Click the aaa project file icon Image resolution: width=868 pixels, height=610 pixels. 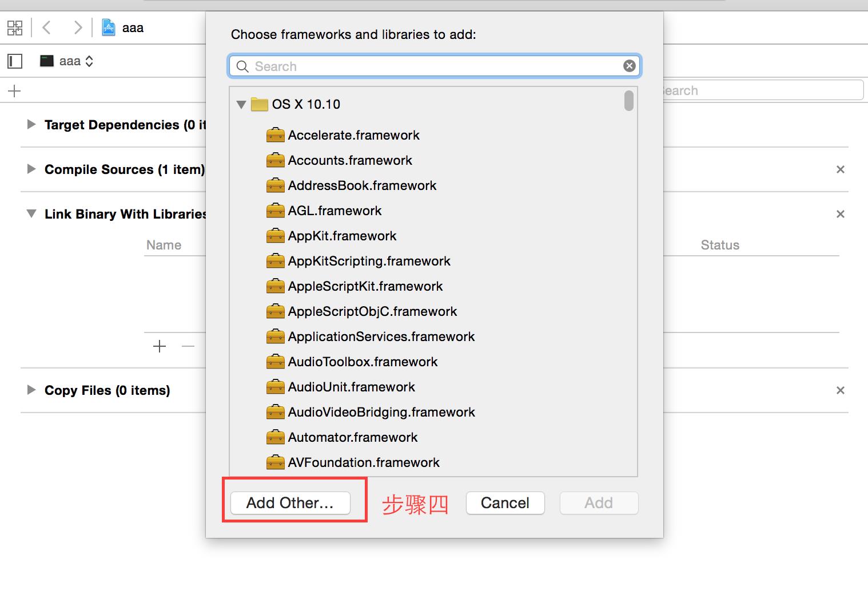[109, 27]
